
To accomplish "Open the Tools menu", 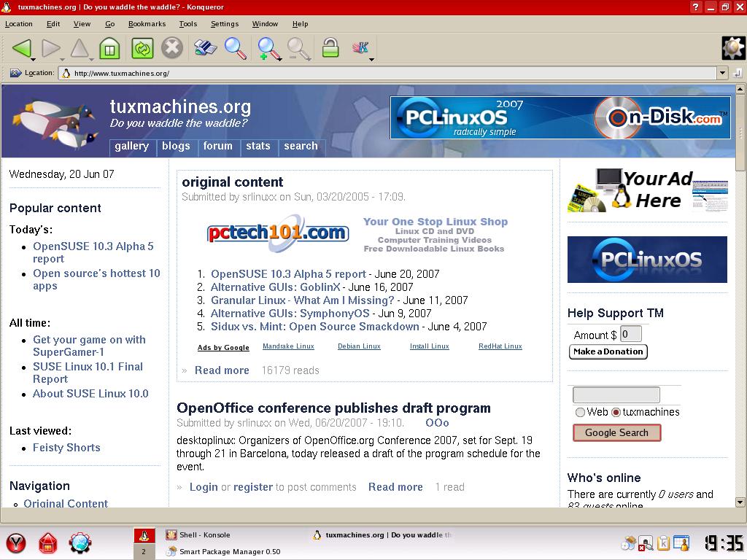I will (x=187, y=24).
